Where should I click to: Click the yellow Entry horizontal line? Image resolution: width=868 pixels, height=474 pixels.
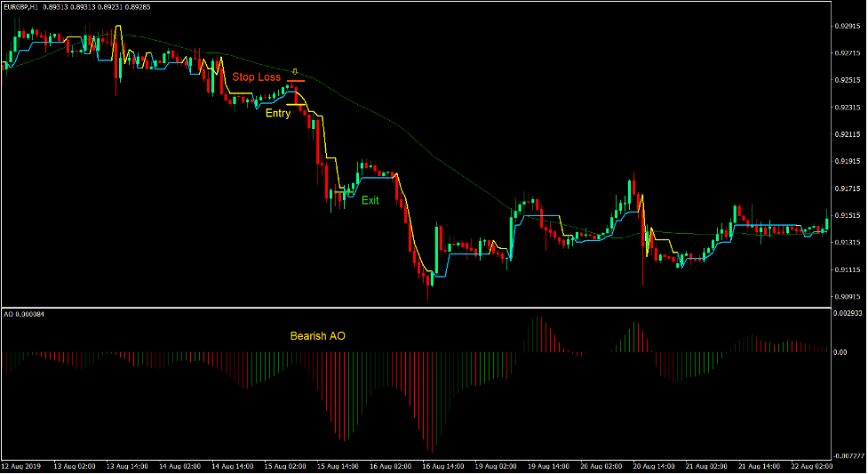click(296, 105)
